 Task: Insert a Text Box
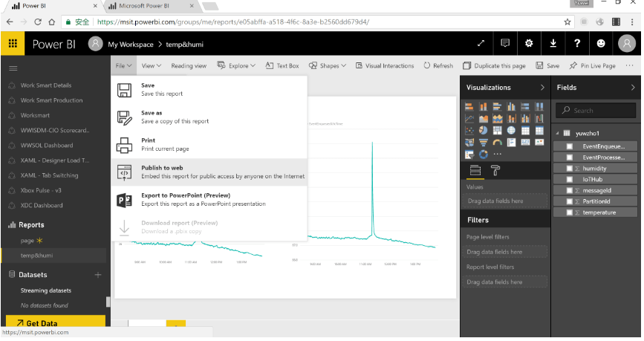pos(282,65)
